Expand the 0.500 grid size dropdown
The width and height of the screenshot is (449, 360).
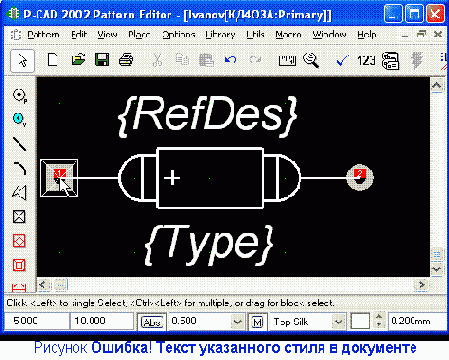237,322
